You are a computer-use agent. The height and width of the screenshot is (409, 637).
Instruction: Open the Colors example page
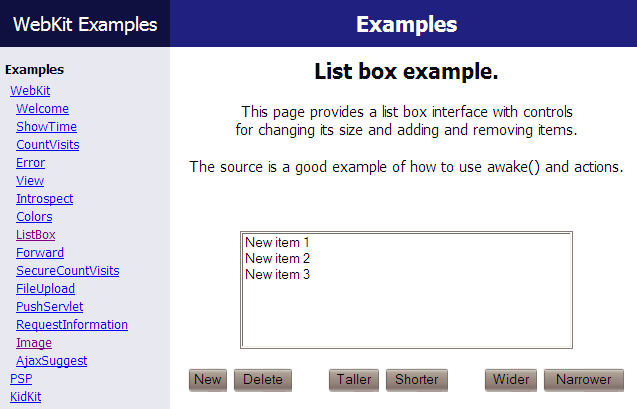[x=34, y=217]
